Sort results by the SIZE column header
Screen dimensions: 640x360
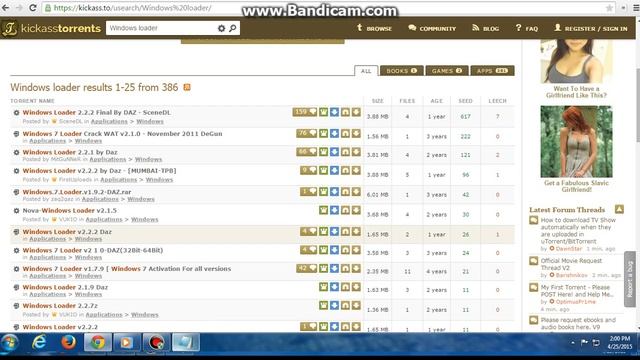point(378,101)
